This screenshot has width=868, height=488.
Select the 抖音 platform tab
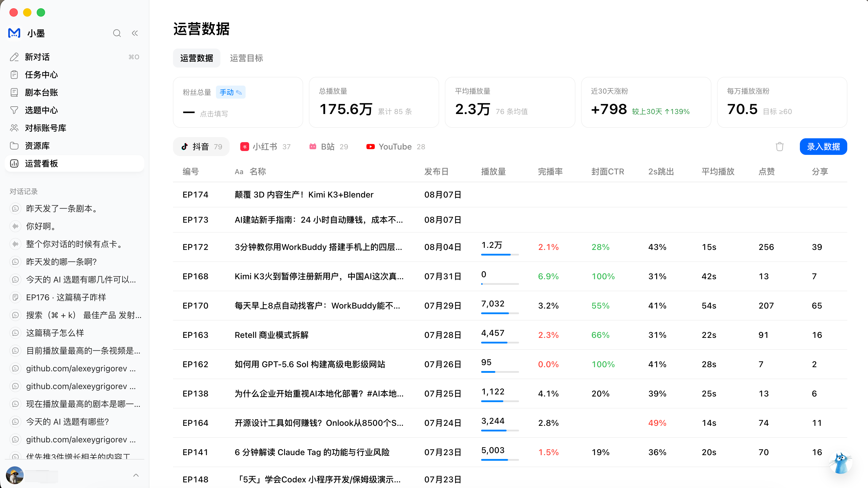click(x=201, y=147)
